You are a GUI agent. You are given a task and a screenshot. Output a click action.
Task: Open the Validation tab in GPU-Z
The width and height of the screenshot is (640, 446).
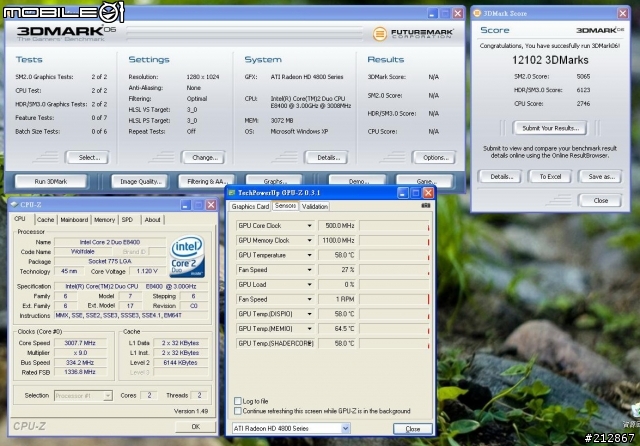pos(315,206)
